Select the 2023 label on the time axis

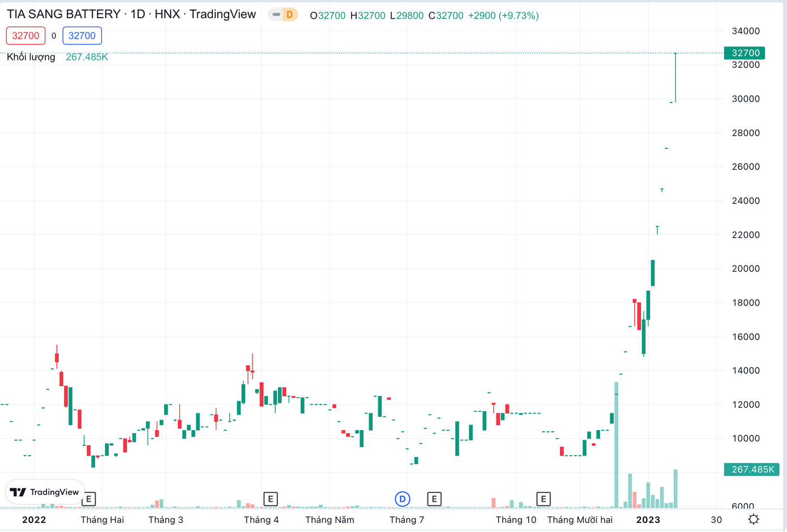tap(649, 520)
